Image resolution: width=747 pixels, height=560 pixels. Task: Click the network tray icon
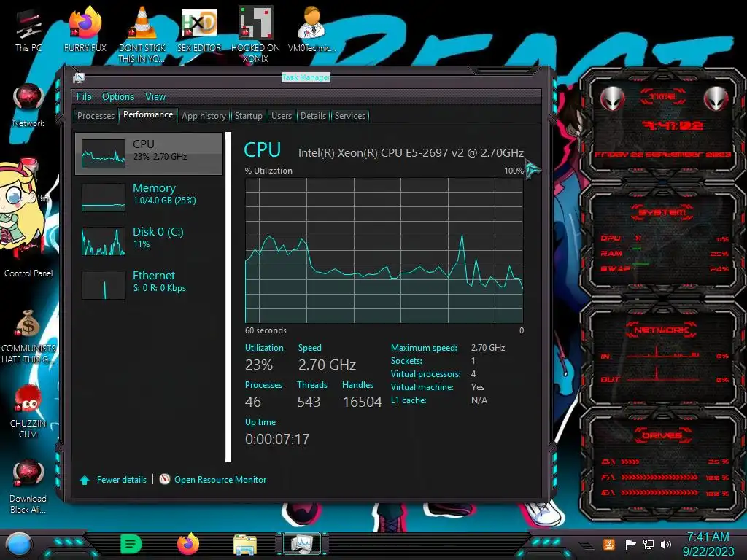[649, 544]
